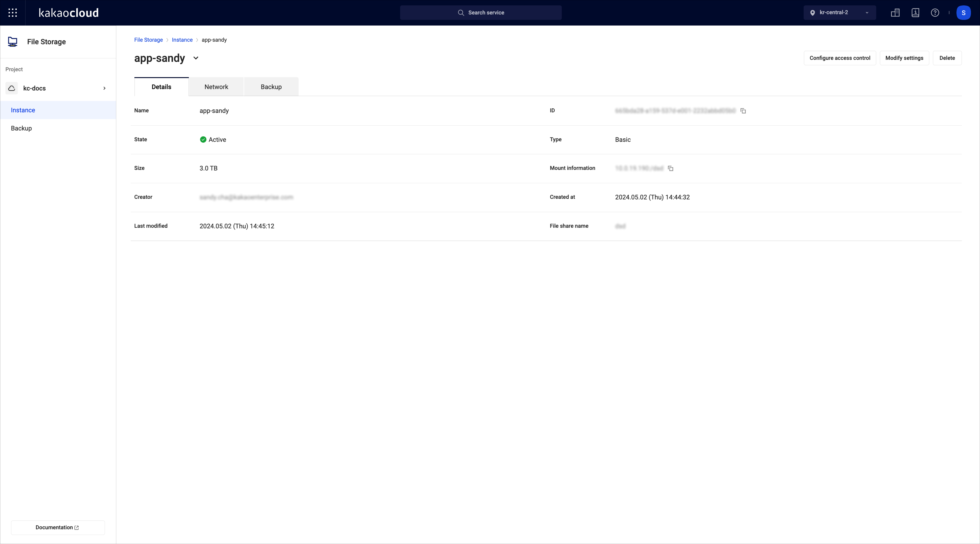Image resolution: width=980 pixels, height=544 pixels.
Task: Go to Instance breadcrumb link
Action: 182,40
